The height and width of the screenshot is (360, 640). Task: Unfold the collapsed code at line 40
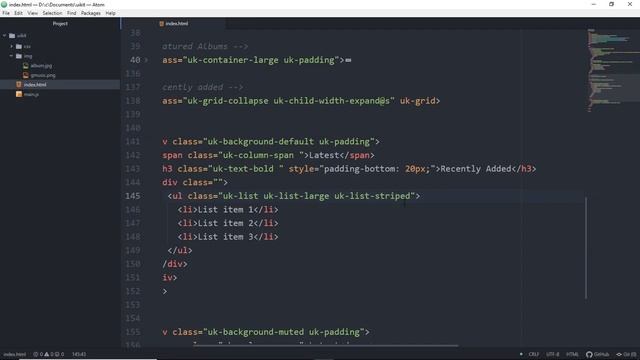(x=146, y=60)
